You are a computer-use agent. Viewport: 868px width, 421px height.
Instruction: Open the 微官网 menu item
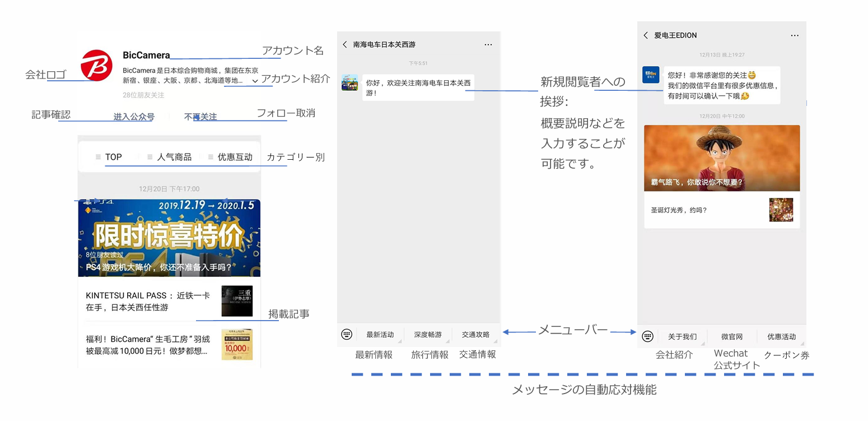pyautogui.click(x=731, y=336)
